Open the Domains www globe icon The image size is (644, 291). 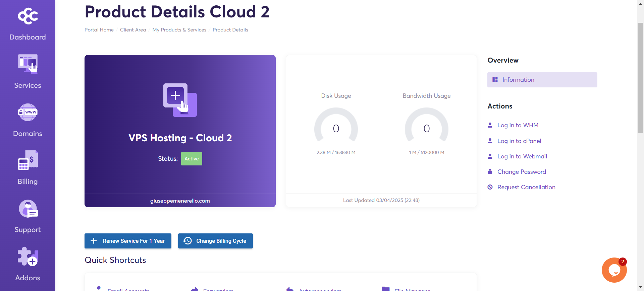pos(28,112)
